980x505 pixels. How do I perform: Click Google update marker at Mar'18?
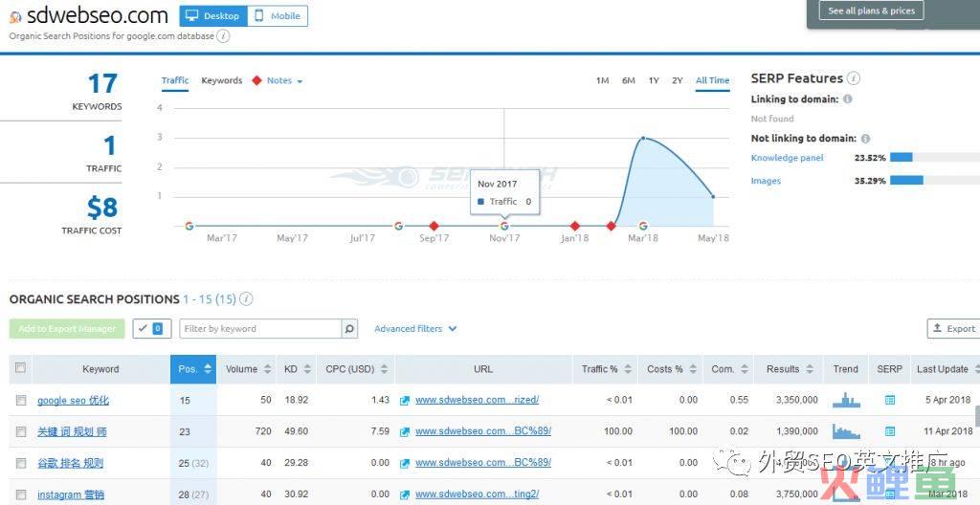[642, 227]
